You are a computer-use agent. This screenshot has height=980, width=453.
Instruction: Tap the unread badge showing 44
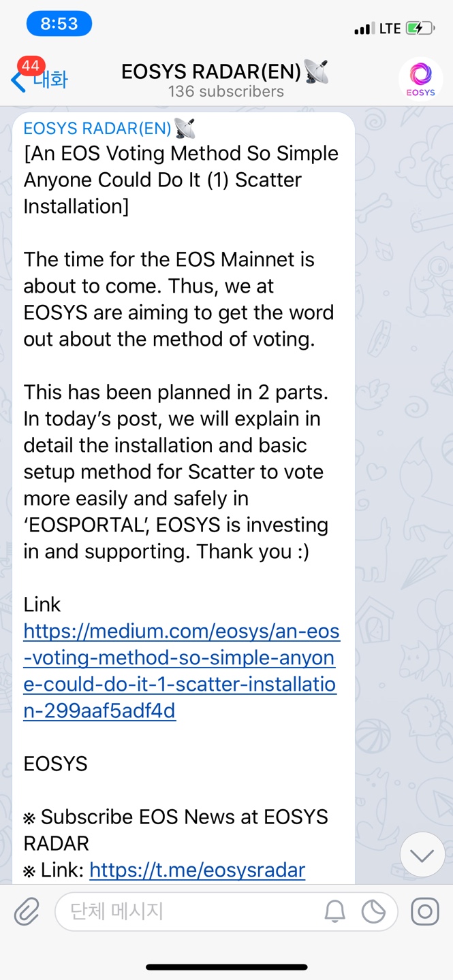[x=31, y=66]
